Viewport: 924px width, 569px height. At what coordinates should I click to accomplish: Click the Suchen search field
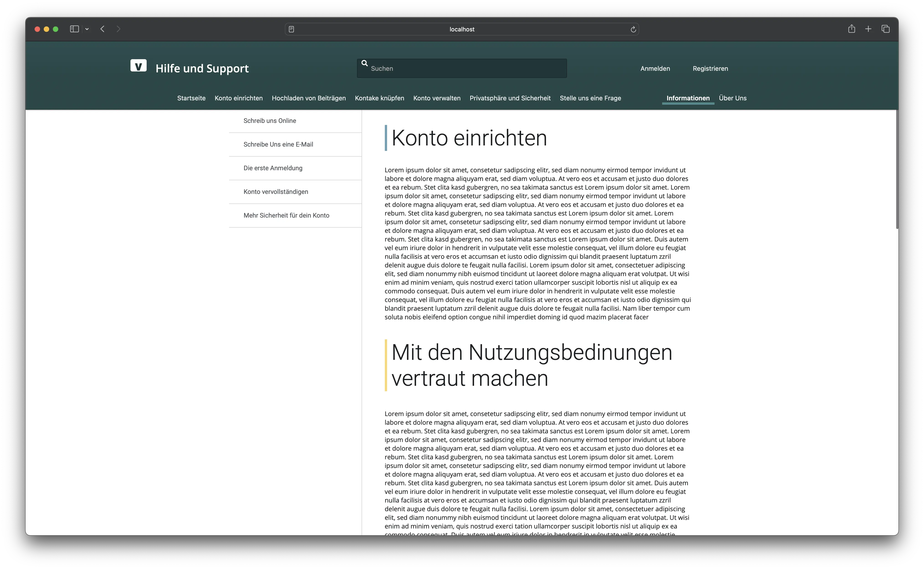pos(467,69)
